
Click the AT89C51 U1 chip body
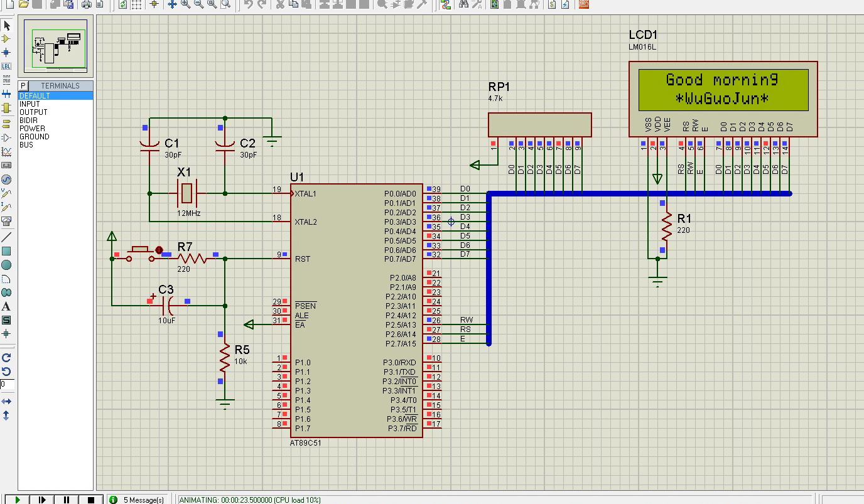(356, 311)
